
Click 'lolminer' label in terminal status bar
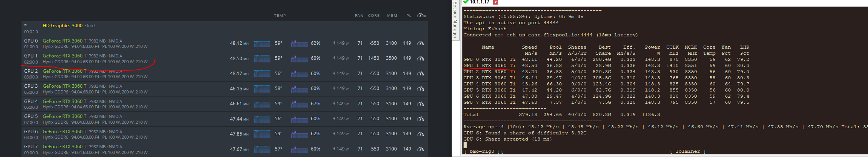pyautogui.click(x=687, y=151)
